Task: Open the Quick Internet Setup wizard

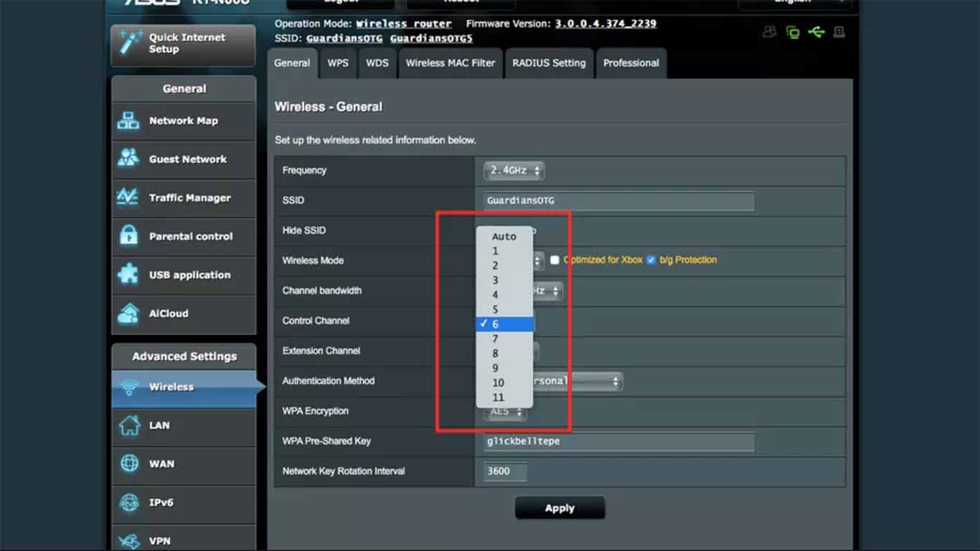Action: pos(183,43)
